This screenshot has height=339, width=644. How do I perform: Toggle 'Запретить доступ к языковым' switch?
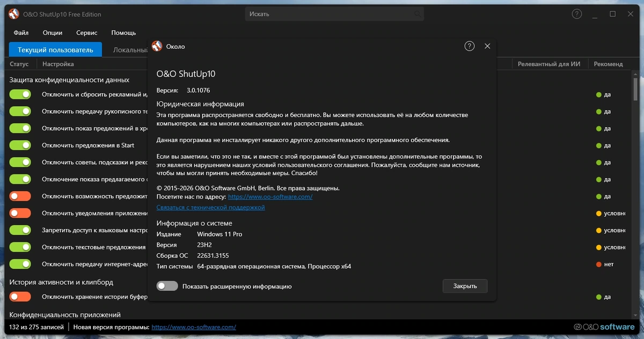pos(20,230)
